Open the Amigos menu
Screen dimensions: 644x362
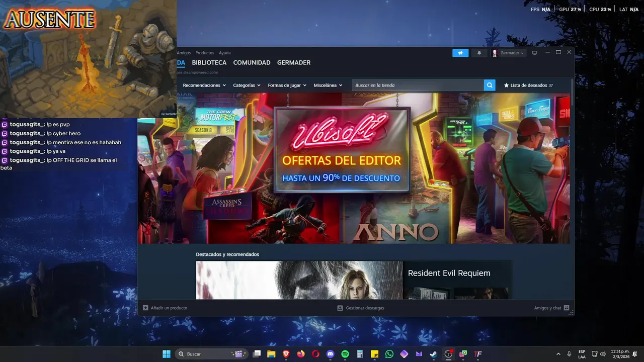pyautogui.click(x=184, y=53)
